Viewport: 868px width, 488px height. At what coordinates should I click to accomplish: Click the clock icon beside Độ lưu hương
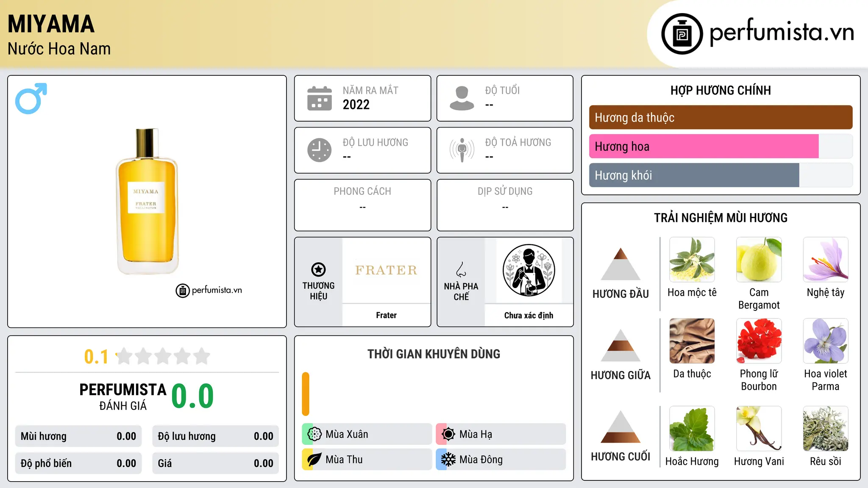point(320,150)
